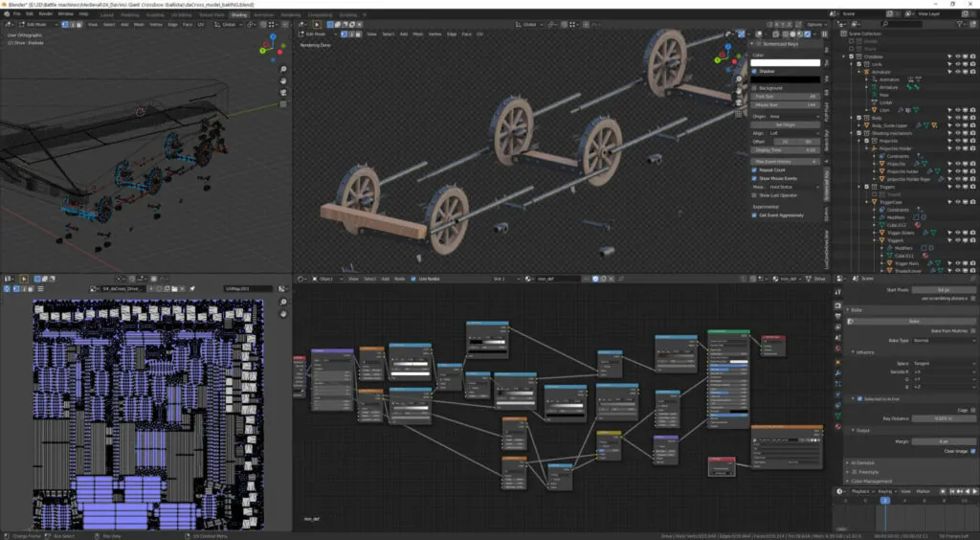
Task: Open the Space Tangent dropdown
Action: [944, 364]
